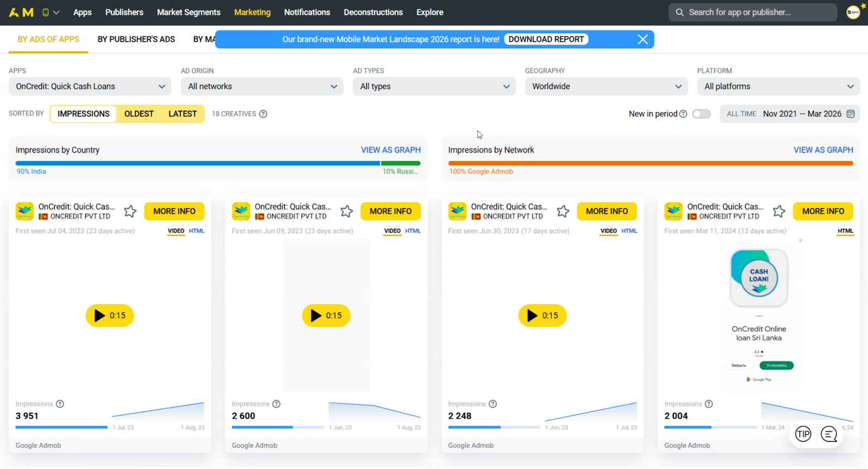
Task: Sort creatives by Latest
Action: (182, 114)
